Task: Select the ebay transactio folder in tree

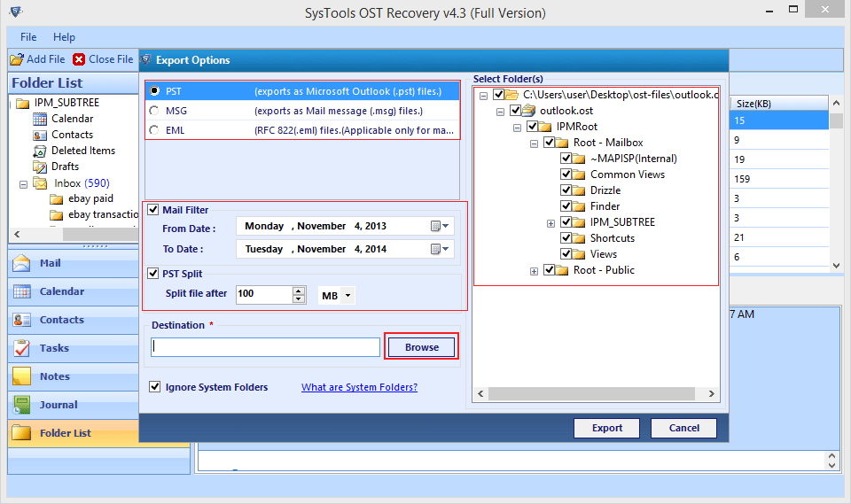Action: [x=95, y=215]
